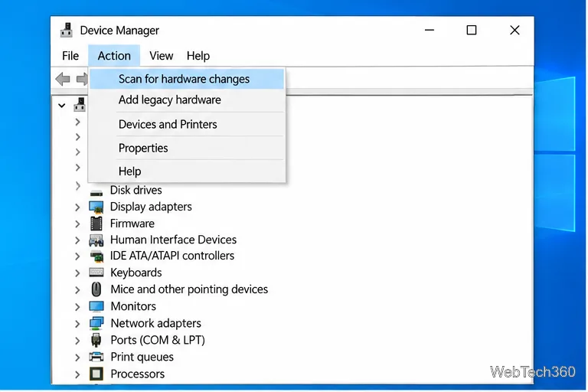The image size is (588, 392).
Task: Select the Display adapters label
Action: (151, 207)
